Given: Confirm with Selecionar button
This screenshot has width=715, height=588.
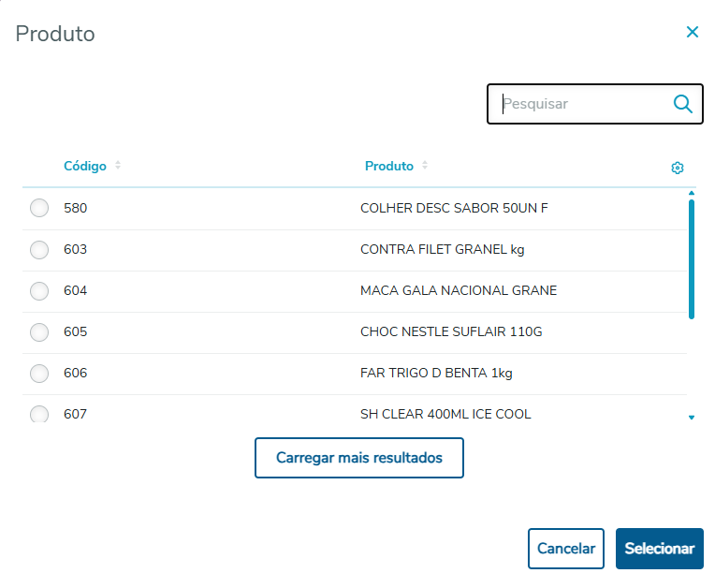Looking at the screenshot, I should pyautogui.click(x=659, y=549).
